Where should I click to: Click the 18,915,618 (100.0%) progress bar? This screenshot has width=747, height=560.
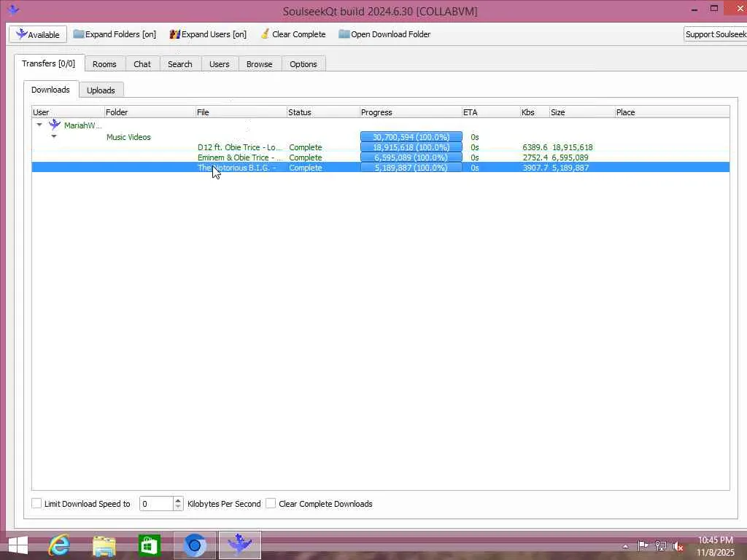[411, 147]
